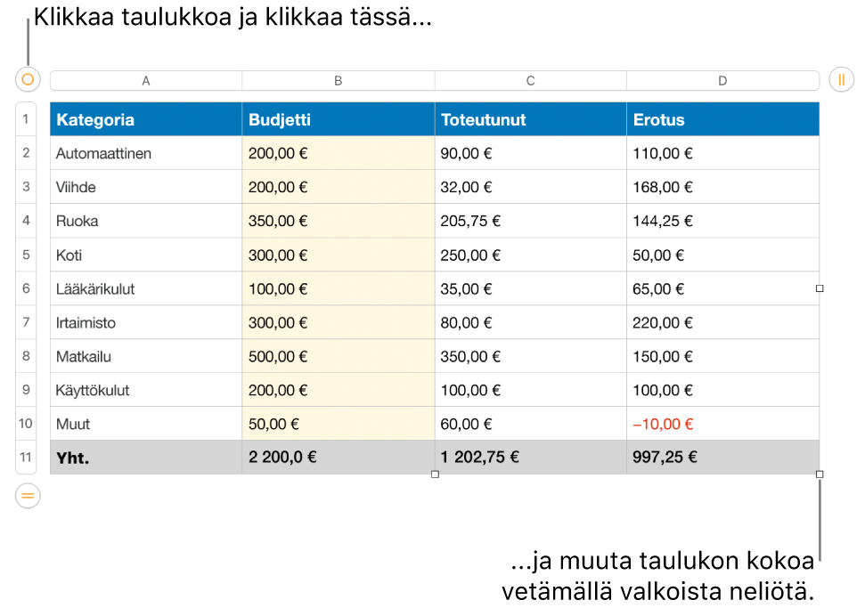The height and width of the screenshot is (616, 865).
Task: Select column D header tab
Action: pos(722,80)
